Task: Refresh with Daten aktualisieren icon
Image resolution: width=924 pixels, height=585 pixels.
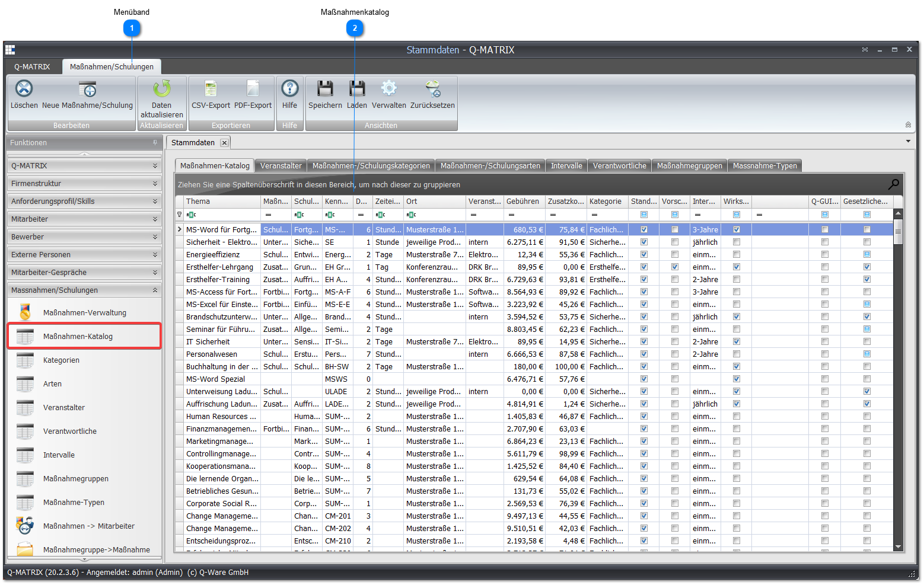Action: pyautogui.click(x=161, y=89)
